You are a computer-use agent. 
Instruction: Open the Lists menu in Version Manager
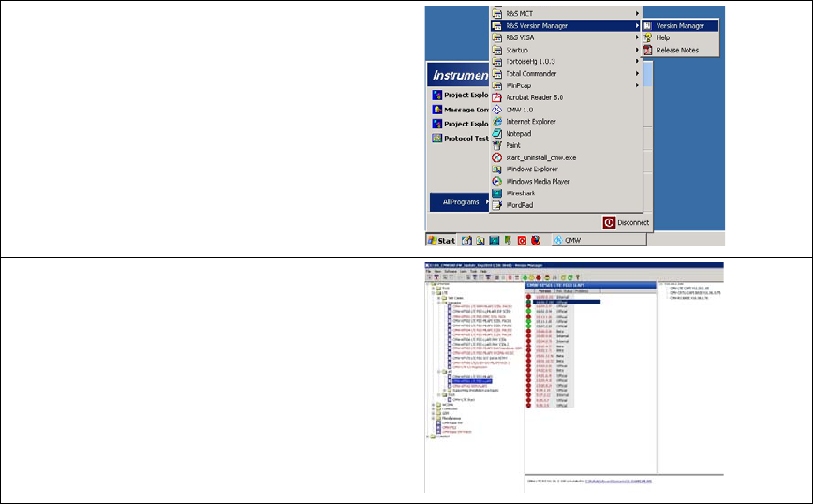tap(464, 271)
